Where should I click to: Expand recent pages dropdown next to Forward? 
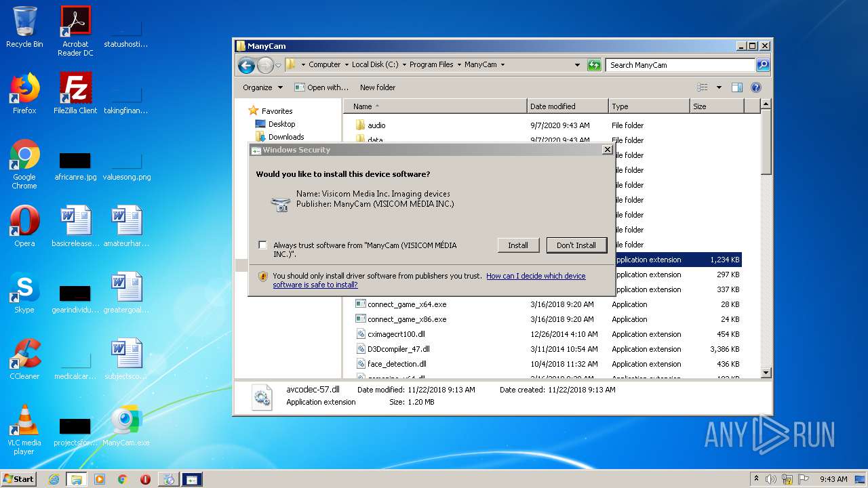pyautogui.click(x=278, y=66)
